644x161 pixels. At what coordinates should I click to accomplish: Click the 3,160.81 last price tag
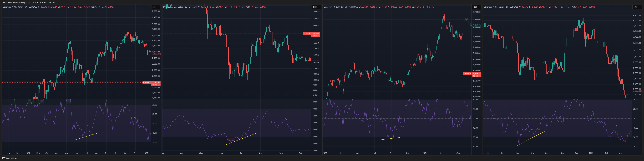click(156, 54)
